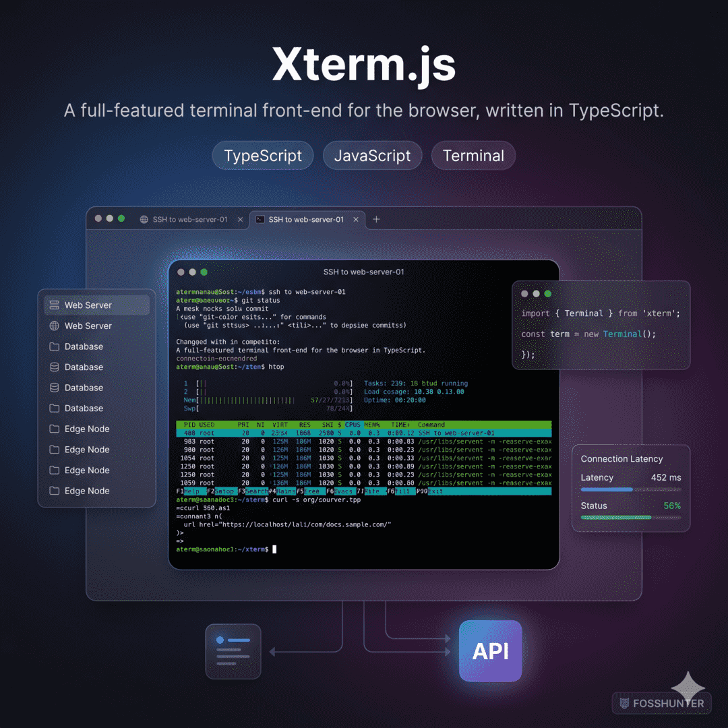Select the highlighted Web Server sidebar item

[96, 305]
